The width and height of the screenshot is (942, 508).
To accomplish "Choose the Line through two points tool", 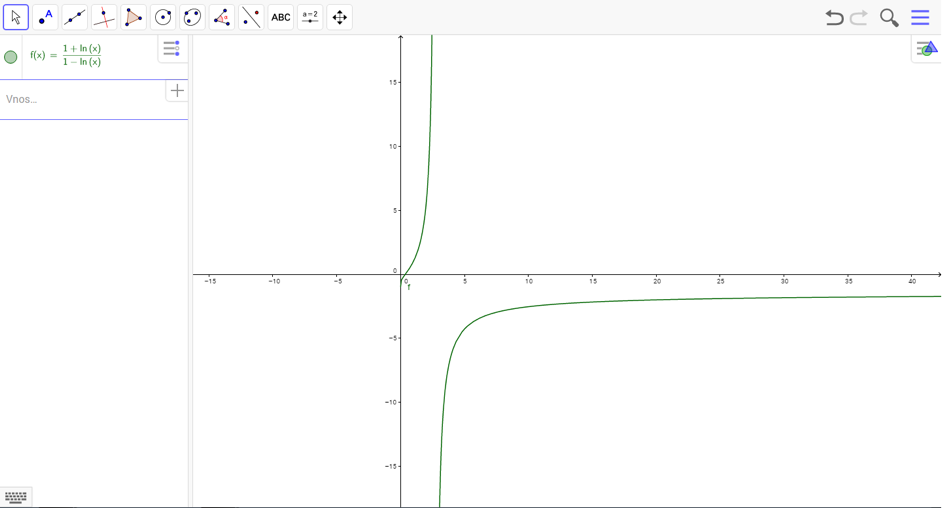I will tap(75, 17).
